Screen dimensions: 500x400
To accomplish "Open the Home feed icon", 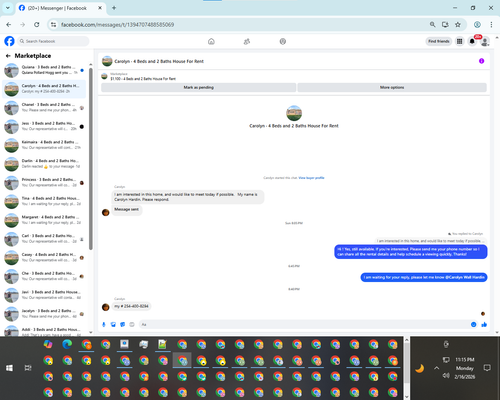I will pyautogui.click(x=211, y=41).
